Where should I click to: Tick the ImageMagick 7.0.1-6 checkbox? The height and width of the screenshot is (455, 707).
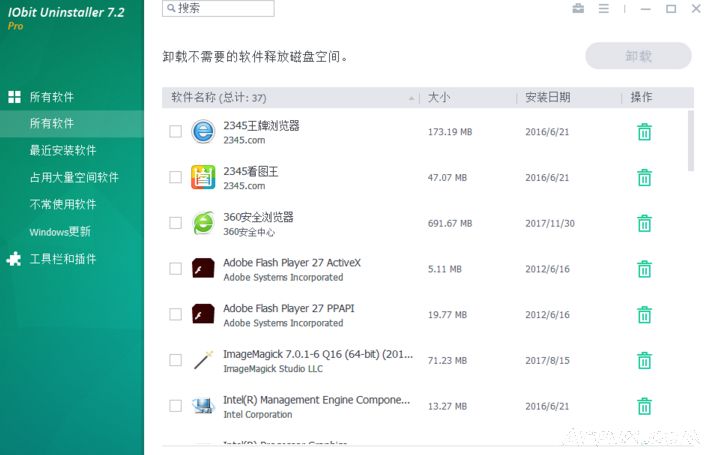tap(175, 360)
